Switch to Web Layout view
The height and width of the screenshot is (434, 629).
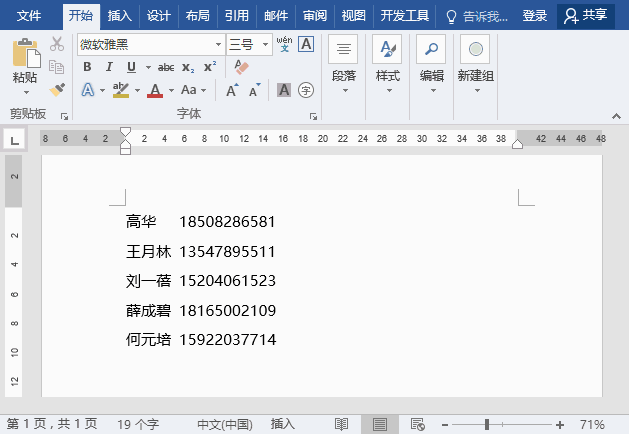418,424
